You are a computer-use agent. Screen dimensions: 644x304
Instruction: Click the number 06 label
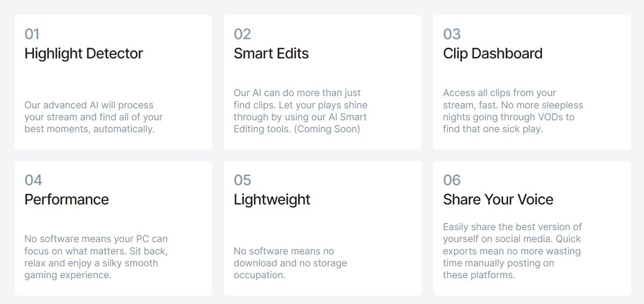[452, 180]
